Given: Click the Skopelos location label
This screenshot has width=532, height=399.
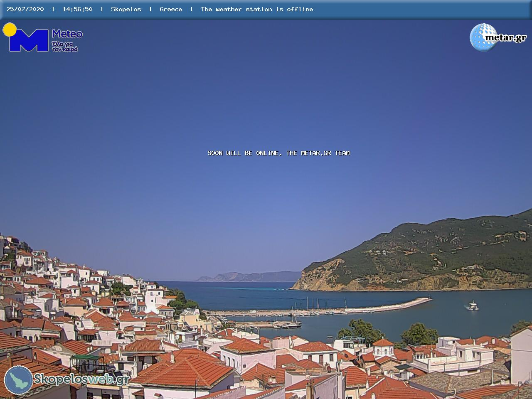Looking at the screenshot, I should click(x=126, y=9).
